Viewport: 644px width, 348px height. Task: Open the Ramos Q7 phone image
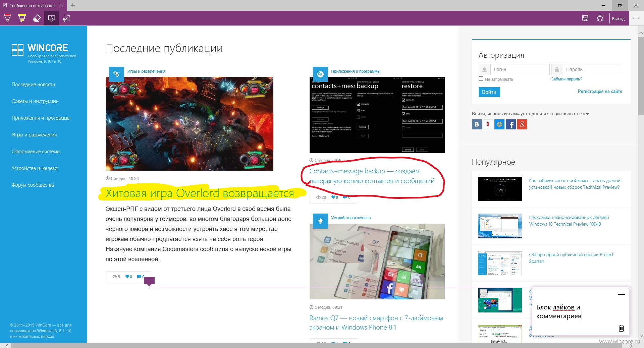tap(377, 262)
